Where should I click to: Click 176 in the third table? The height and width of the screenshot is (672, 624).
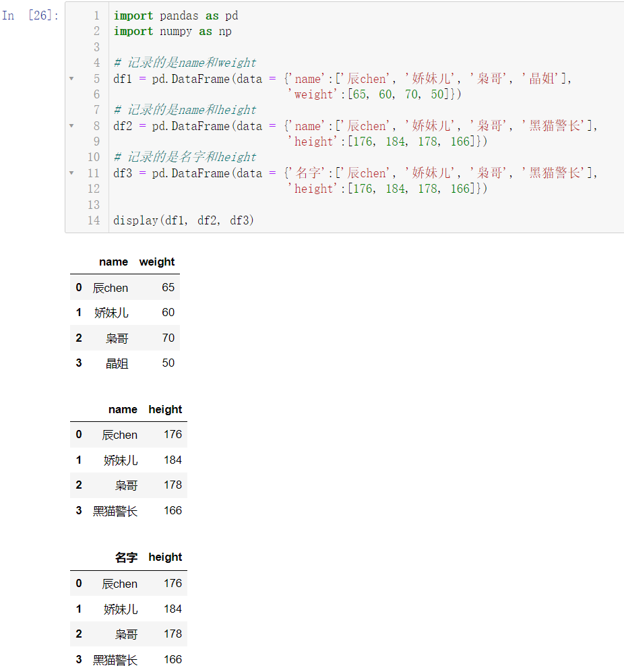click(173, 583)
